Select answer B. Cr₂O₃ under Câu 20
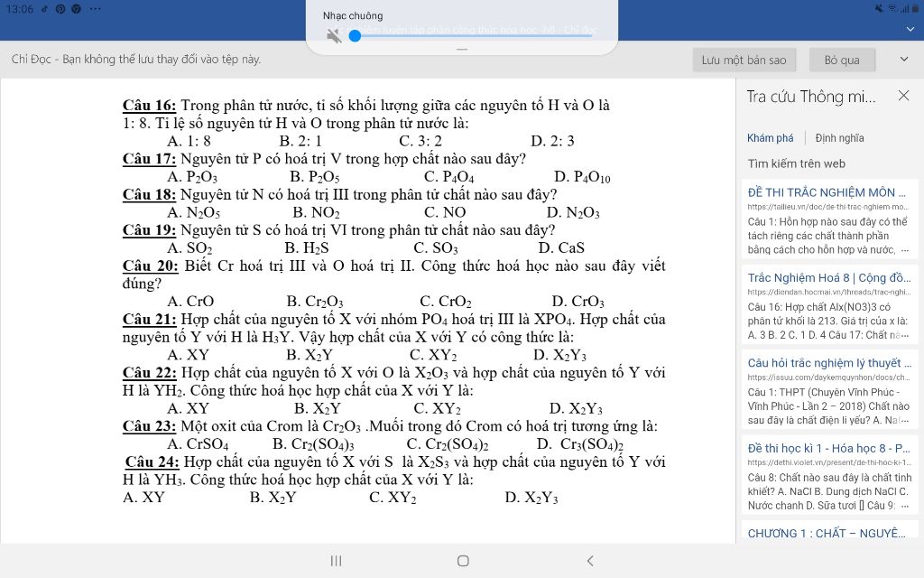 click(315, 302)
